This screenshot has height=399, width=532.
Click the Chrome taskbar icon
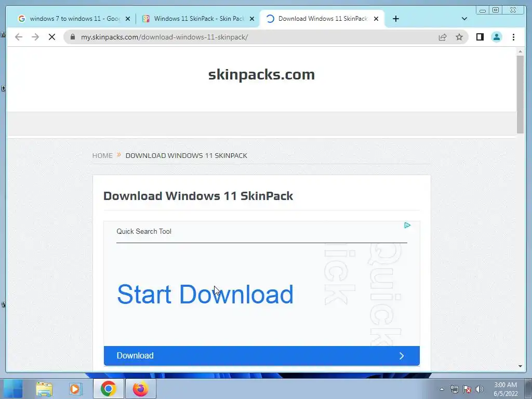tap(108, 389)
